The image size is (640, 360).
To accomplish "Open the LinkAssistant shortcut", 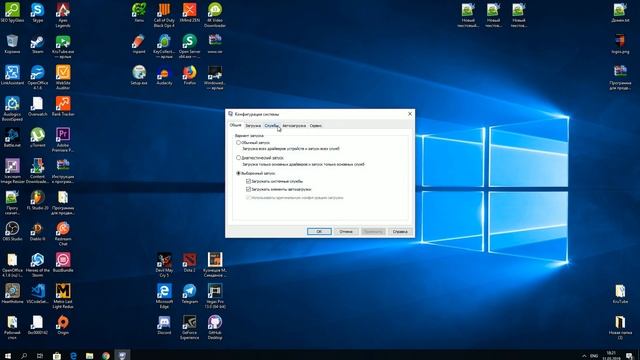I will coord(12,75).
